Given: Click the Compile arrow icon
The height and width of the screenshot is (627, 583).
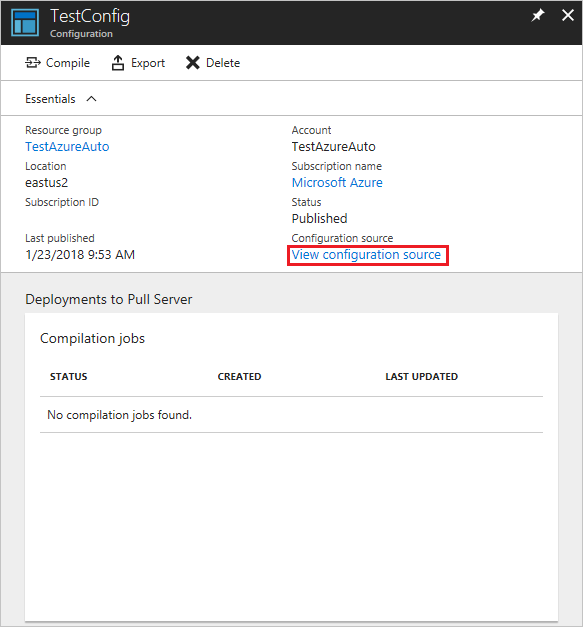Looking at the screenshot, I should tap(33, 63).
